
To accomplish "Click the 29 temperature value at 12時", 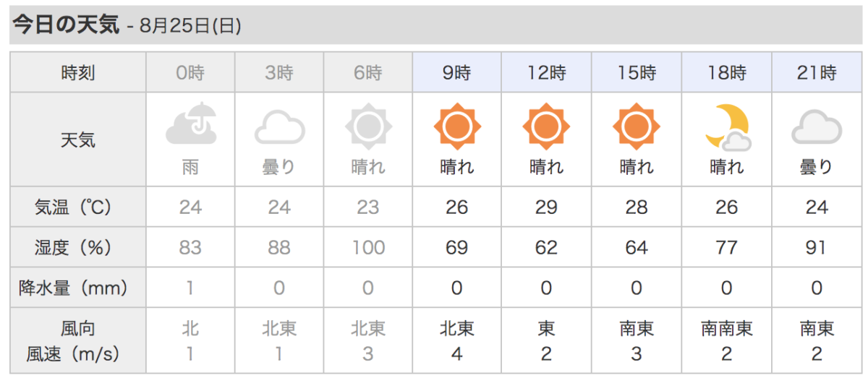I will [x=546, y=207].
